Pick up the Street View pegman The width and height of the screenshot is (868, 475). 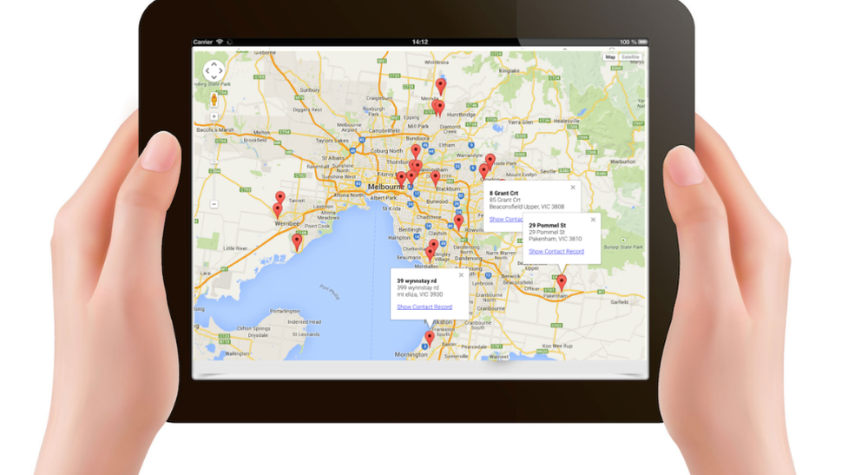pyautogui.click(x=214, y=100)
